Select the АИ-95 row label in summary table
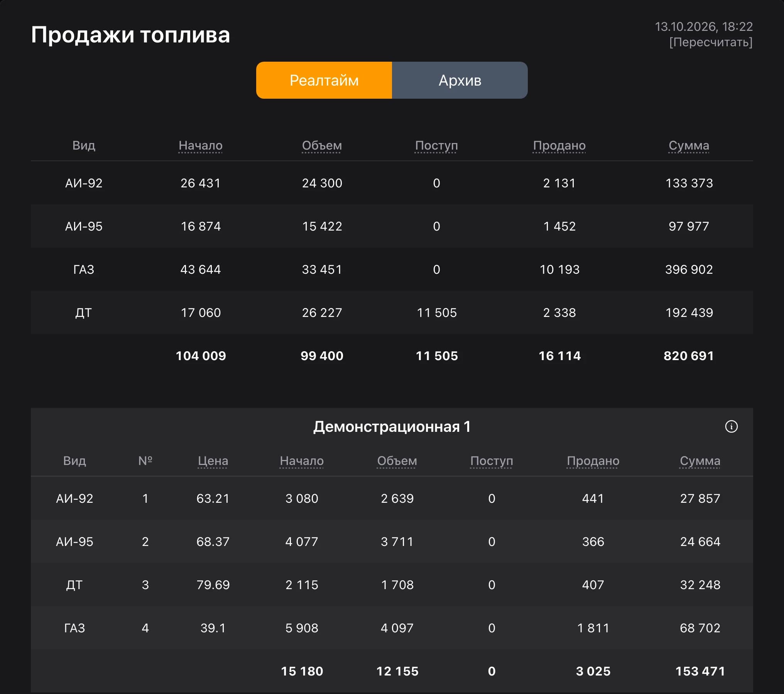784x694 pixels. [84, 226]
